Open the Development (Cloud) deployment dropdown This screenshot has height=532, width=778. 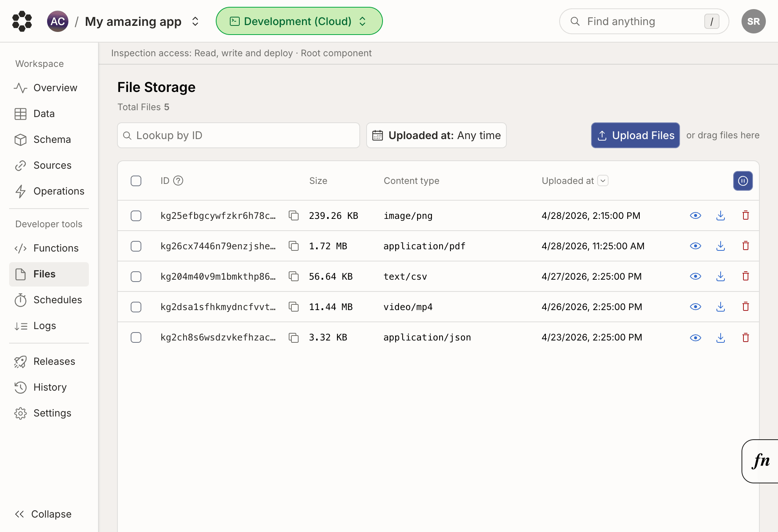(299, 21)
